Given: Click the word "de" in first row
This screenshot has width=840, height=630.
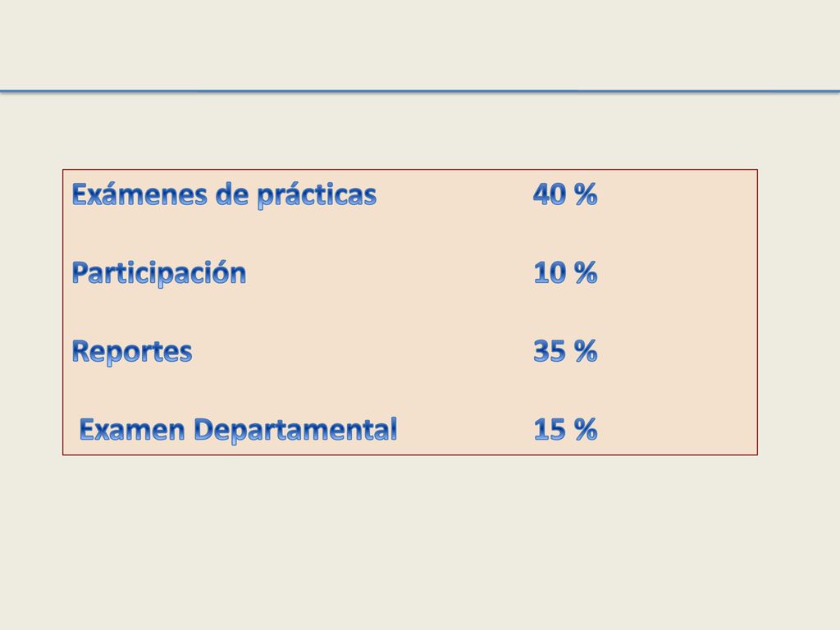Looking at the screenshot, I should (x=232, y=194).
